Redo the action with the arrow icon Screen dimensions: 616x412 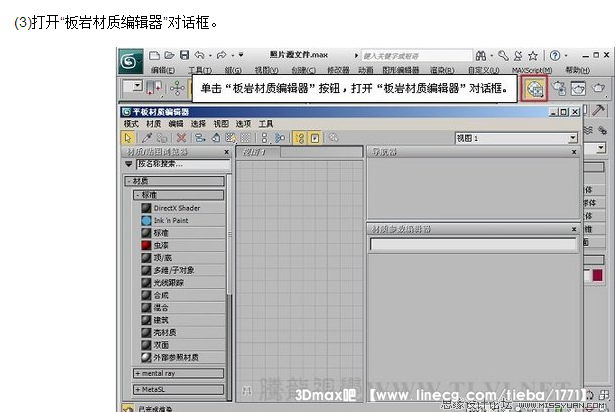point(222,55)
